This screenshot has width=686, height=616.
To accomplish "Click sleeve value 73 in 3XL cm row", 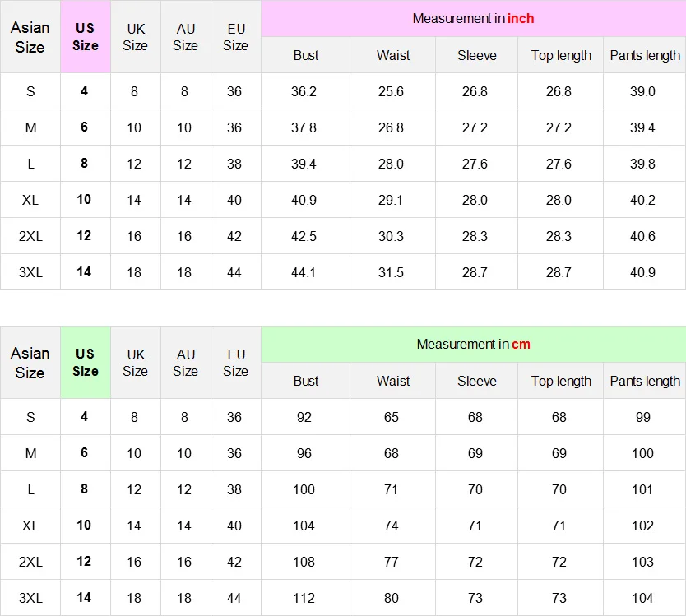I will (475, 598).
